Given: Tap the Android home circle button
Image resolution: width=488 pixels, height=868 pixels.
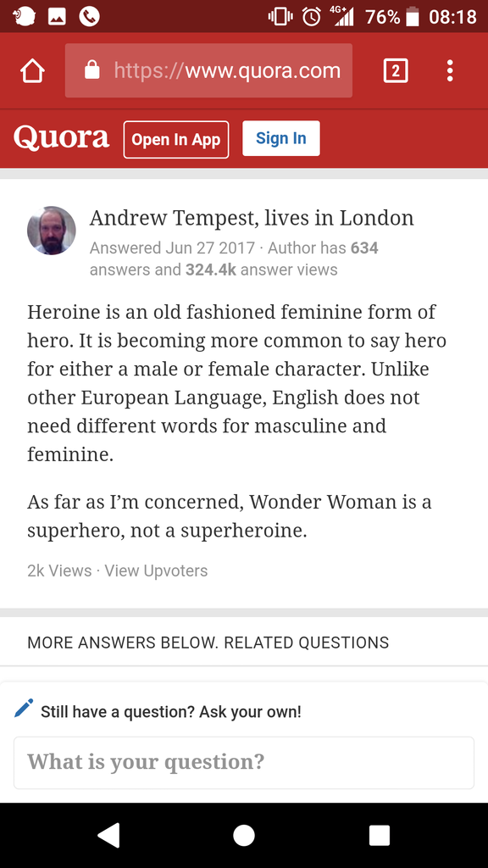Looking at the screenshot, I should [x=244, y=835].
